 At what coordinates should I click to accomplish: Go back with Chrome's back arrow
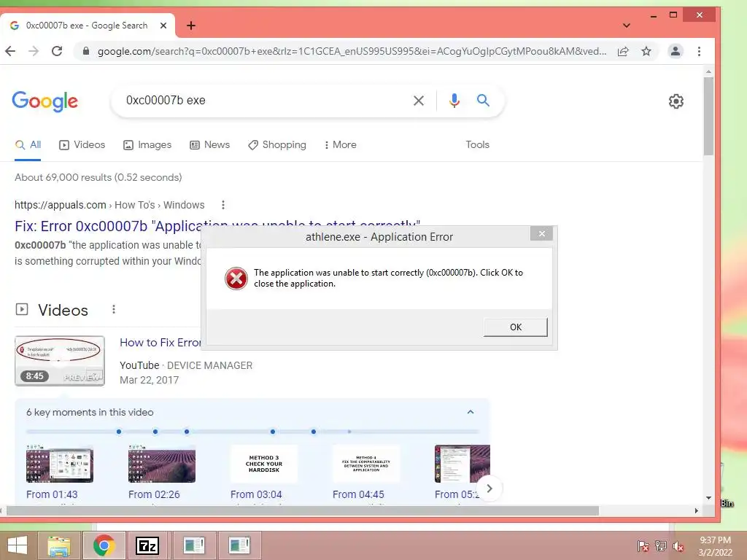point(10,51)
